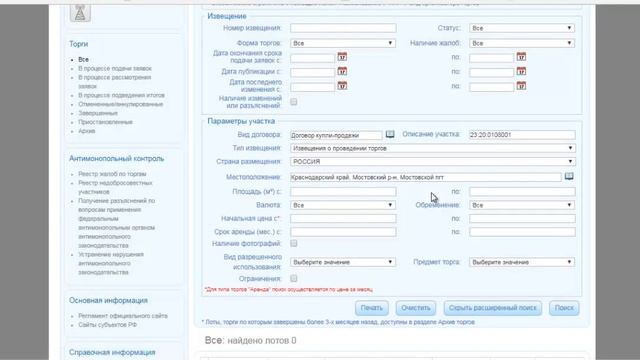Image resolution: width=640 pixels, height=360 pixels.
Task: Open 'Регламент официального сайта' link
Action: [123, 316]
